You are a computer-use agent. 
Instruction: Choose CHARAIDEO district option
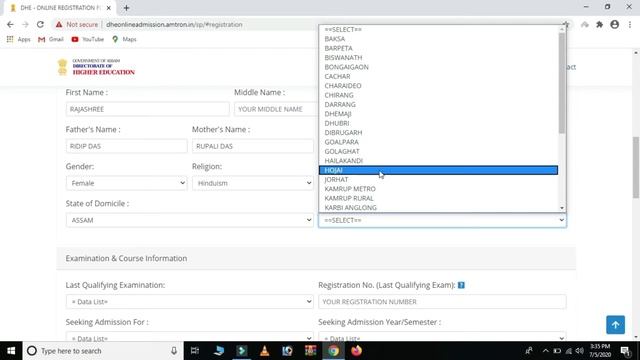438,86
